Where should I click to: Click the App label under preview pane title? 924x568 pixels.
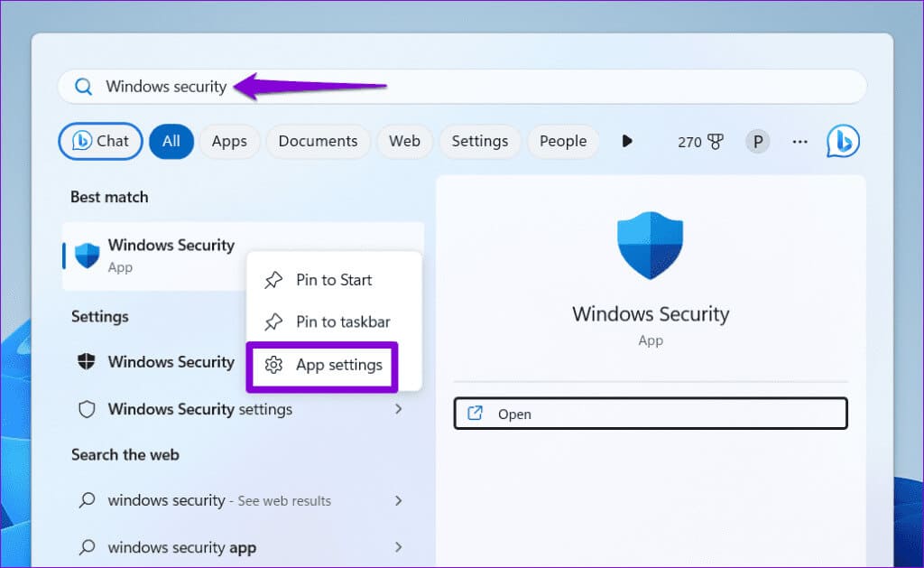coord(651,341)
